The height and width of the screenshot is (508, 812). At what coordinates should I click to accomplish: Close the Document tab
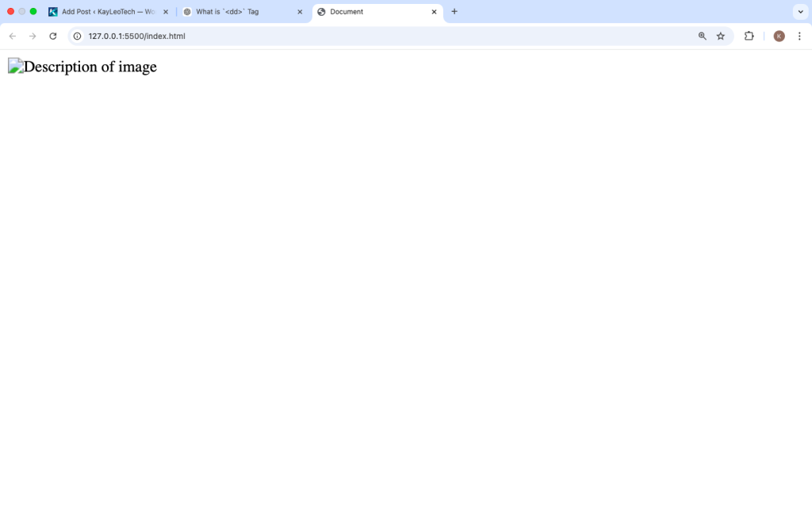tap(434, 12)
